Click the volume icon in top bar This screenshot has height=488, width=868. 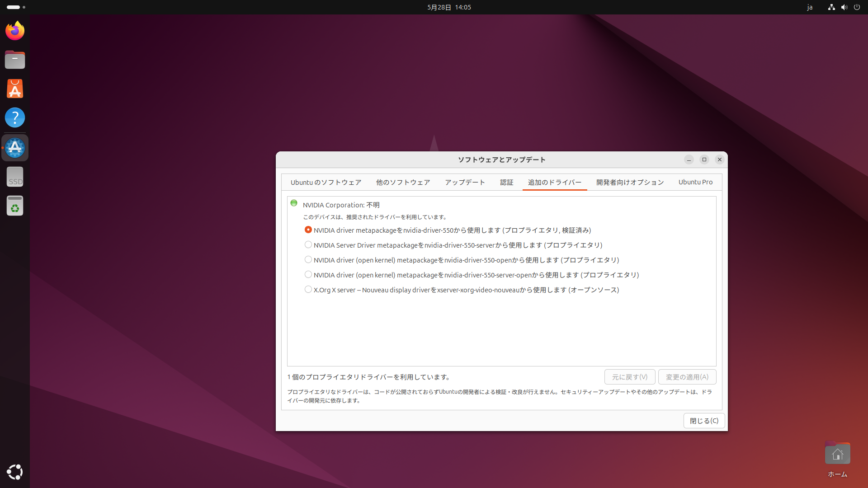pyautogui.click(x=844, y=7)
